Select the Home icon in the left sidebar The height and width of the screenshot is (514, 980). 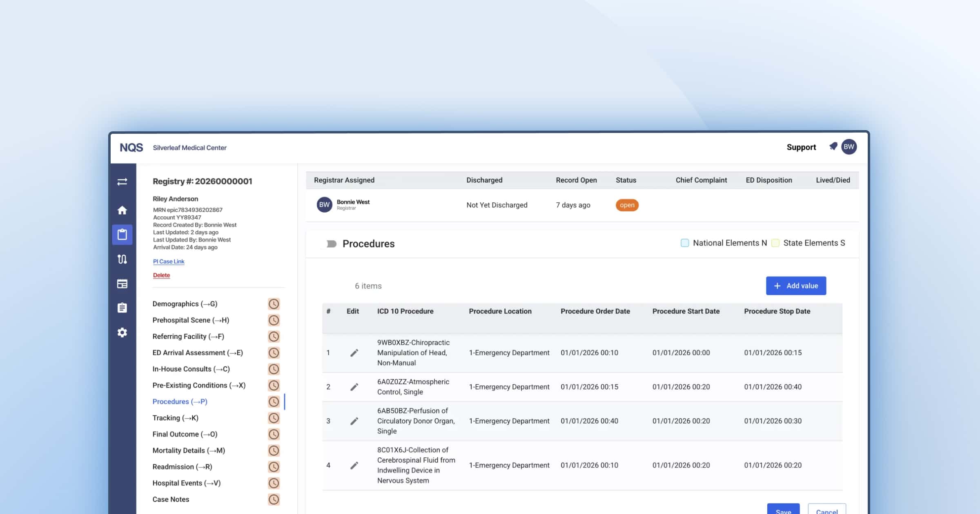tap(122, 210)
